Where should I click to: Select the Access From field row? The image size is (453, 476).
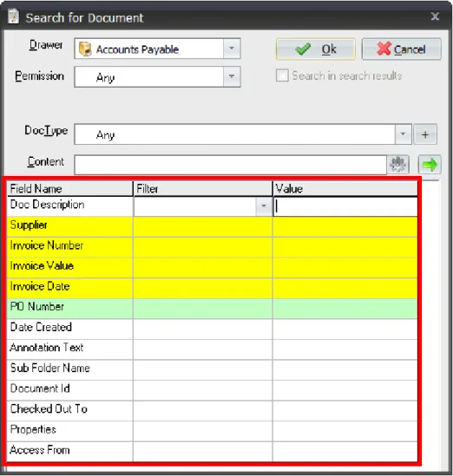(212, 452)
